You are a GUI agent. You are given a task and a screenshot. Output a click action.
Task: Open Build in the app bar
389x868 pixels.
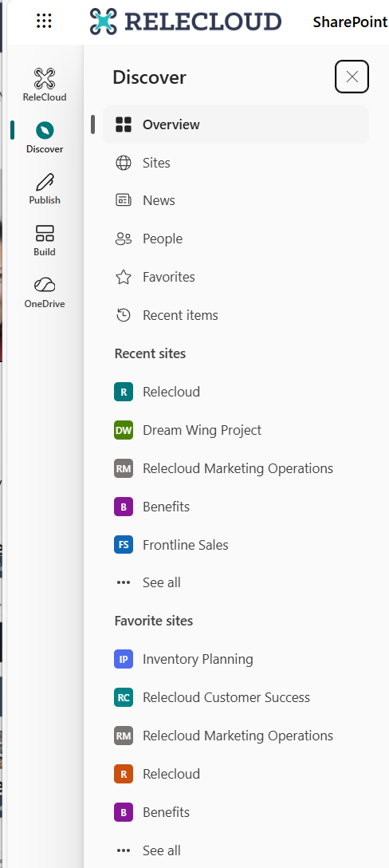click(45, 240)
